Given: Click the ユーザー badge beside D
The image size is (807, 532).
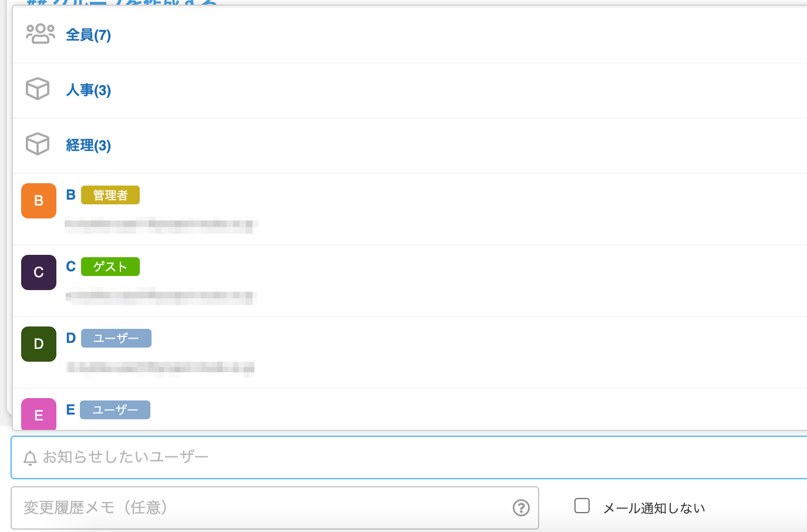Looking at the screenshot, I should [x=116, y=338].
